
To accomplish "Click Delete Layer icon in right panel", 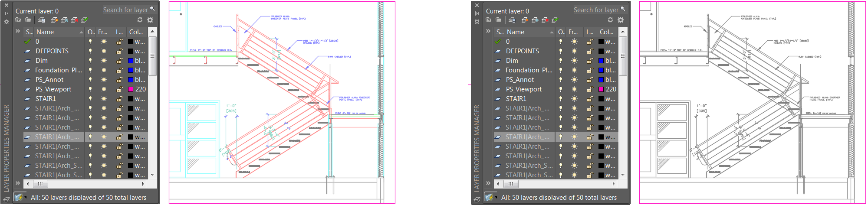I will click(545, 20).
